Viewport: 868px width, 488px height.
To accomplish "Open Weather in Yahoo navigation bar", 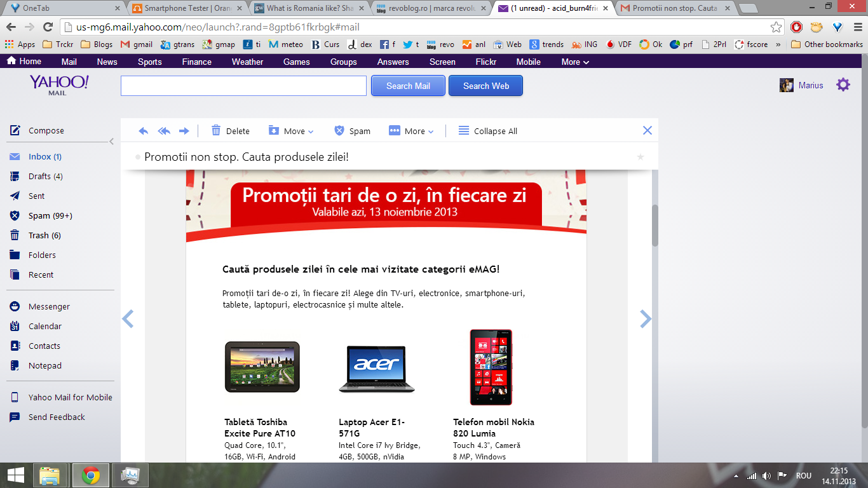I will pyautogui.click(x=248, y=62).
